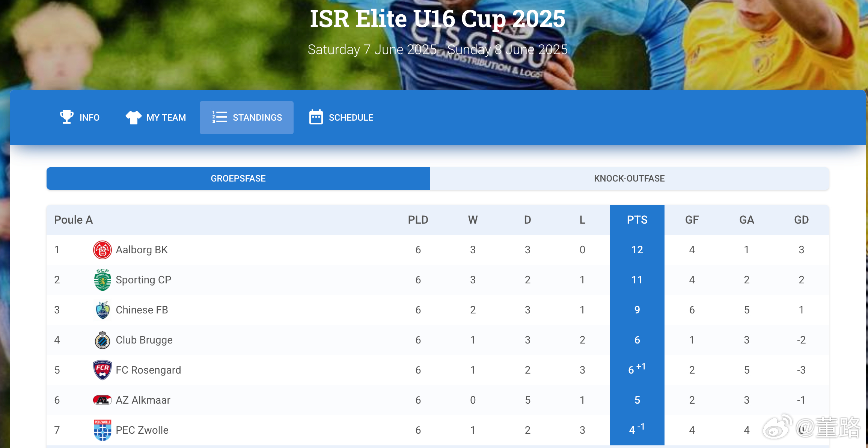
Task: Switch to the Knock-outfase tab
Action: click(x=629, y=179)
